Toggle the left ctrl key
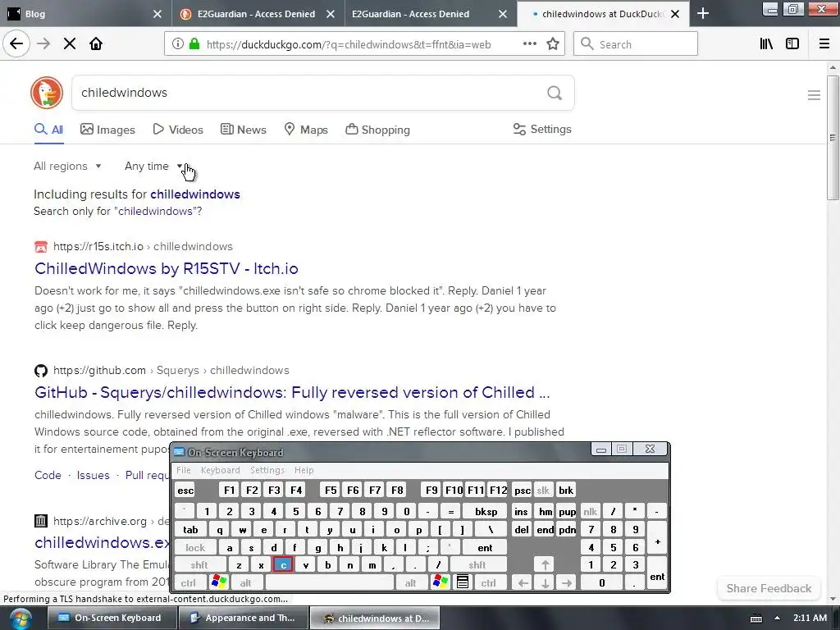 188,583
